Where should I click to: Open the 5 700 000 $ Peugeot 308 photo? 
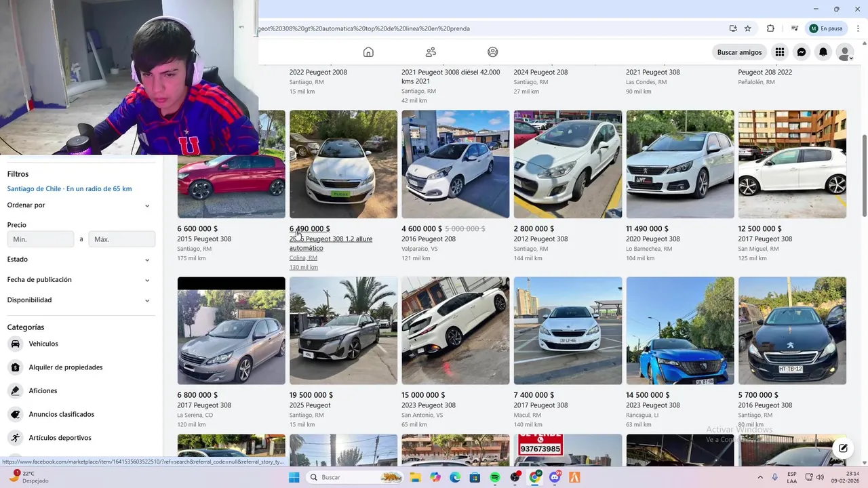click(x=792, y=331)
